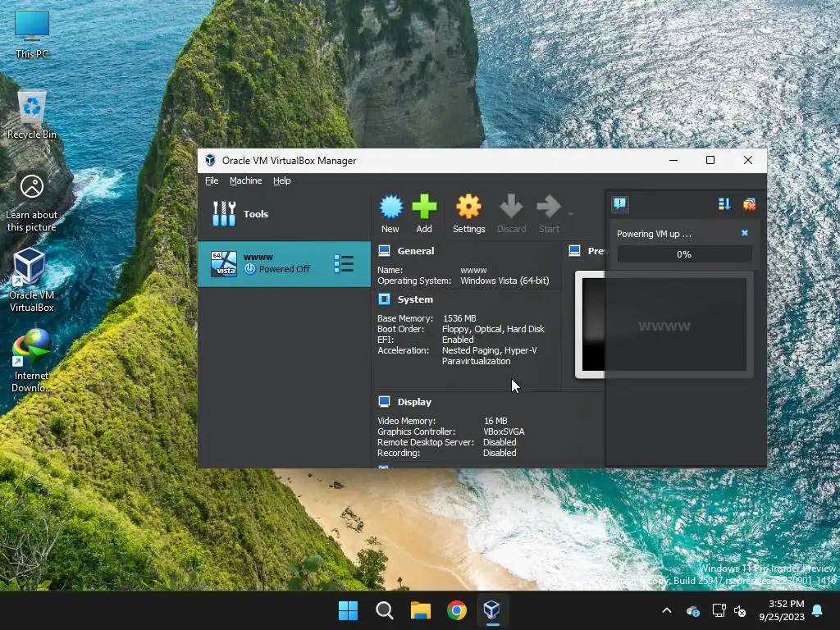Cancel the Powering VM up notification
This screenshot has height=630, width=840.
point(745,233)
